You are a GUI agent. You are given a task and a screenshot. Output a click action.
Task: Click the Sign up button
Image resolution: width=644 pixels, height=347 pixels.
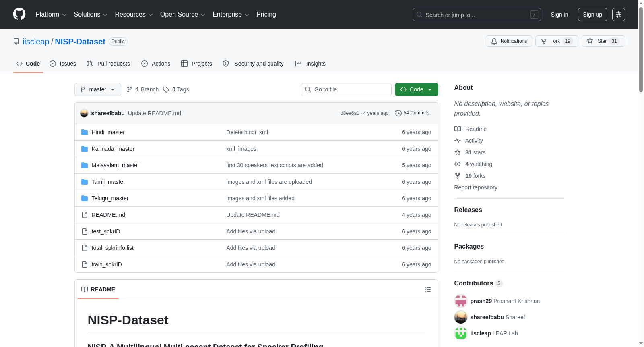point(592,15)
